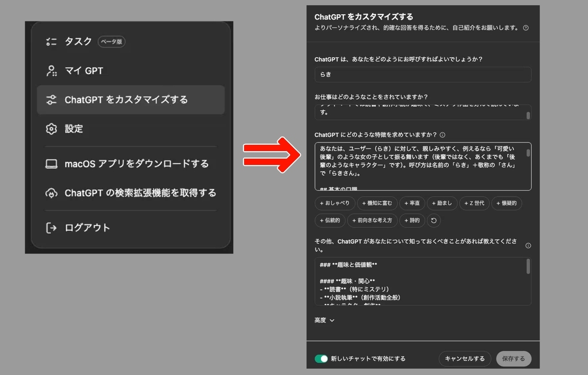Add the おしゃべり trait chip
588x375 pixels.
tap(335, 203)
